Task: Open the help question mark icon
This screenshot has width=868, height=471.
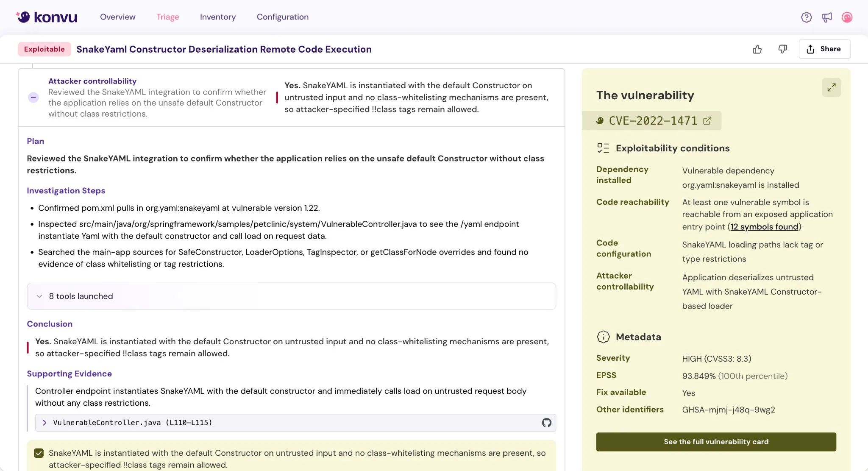Action: pos(806,17)
